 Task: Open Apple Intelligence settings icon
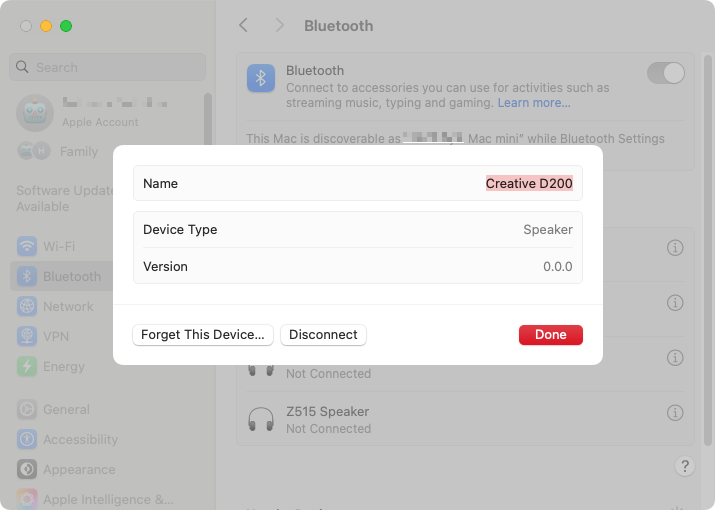click(x=27, y=500)
